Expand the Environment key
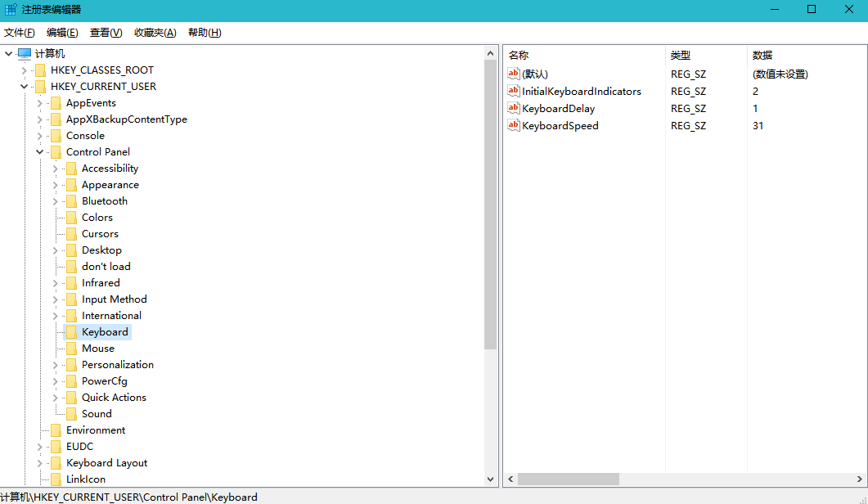Viewport: 868px width, 504px height. (x=39, y=430)
